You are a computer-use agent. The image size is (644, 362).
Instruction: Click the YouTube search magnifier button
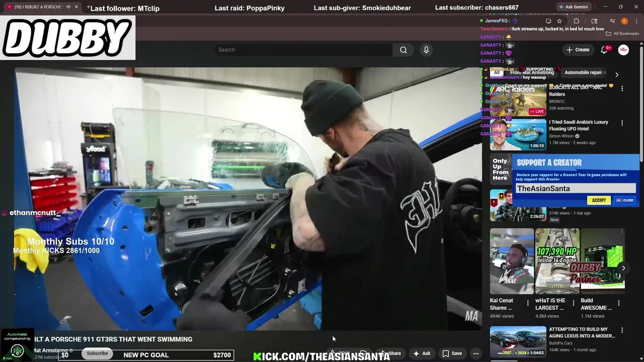point(404,50)
